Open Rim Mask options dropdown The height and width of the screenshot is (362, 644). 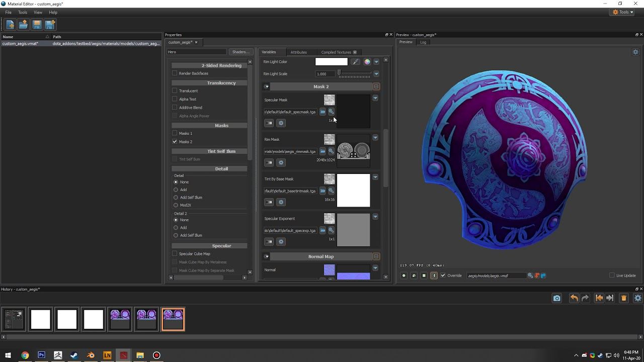375,138
